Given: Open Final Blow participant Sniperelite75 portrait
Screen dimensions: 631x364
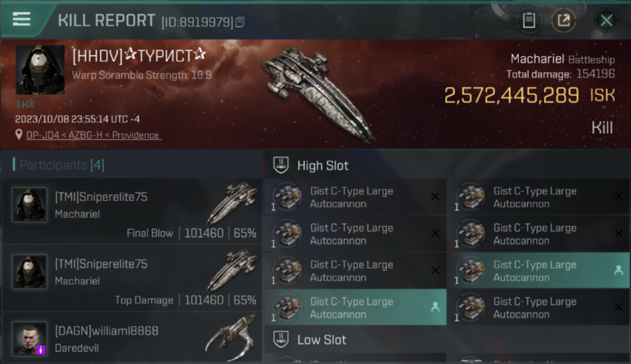Looking at the screenshot, I should (x=30, y=205).
